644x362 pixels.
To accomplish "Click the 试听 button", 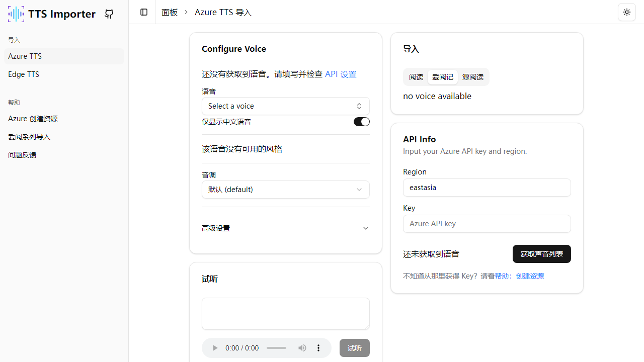I will pos(355,348).
